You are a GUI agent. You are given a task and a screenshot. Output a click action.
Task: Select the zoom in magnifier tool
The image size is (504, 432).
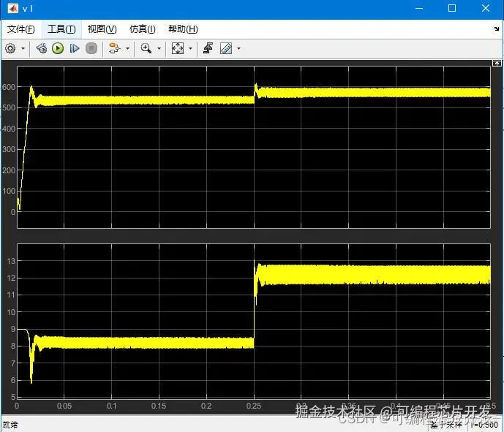(x=146, y=48)
